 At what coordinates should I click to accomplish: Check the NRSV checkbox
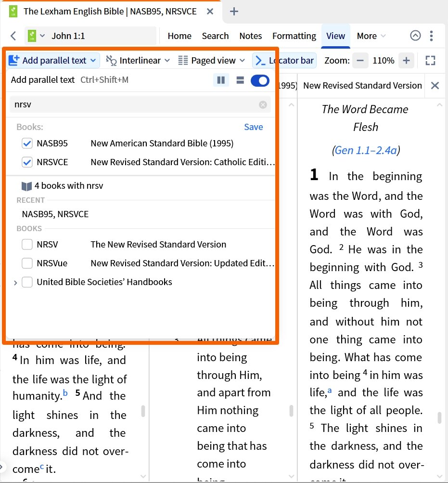coord(27,245)
